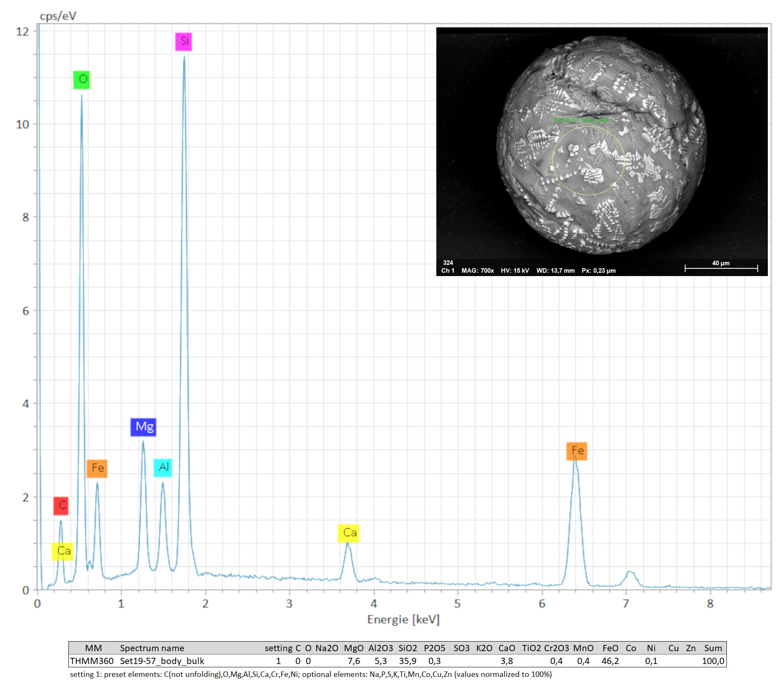Click the Fe label left of Mg

click(97, 468)
